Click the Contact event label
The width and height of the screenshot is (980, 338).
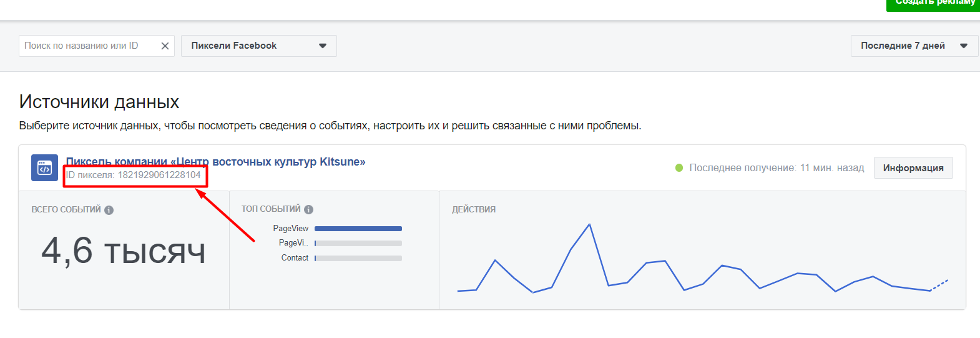tap(295, 258)
